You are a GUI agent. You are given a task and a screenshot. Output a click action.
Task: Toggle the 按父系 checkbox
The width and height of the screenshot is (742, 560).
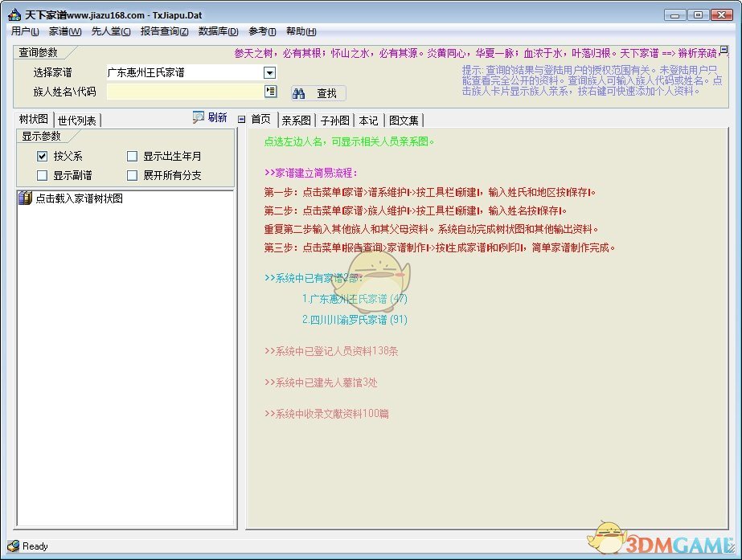(x=42, y=156)
